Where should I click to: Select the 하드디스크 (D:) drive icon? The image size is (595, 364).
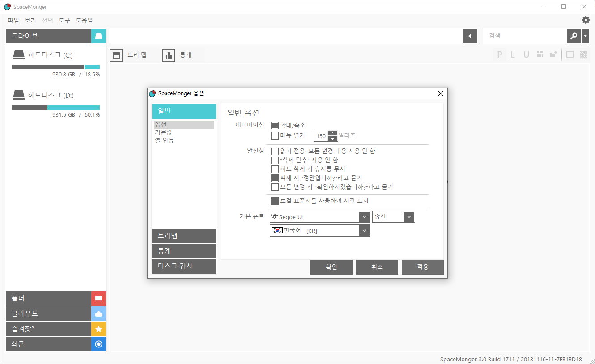pos(18,95)
